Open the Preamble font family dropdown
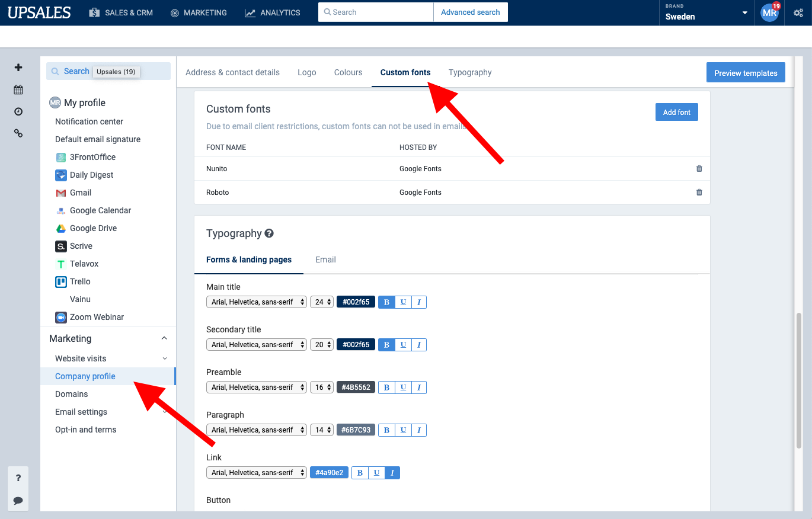The height and width of the screenshot is (519, 812). [x=256, y=387]
